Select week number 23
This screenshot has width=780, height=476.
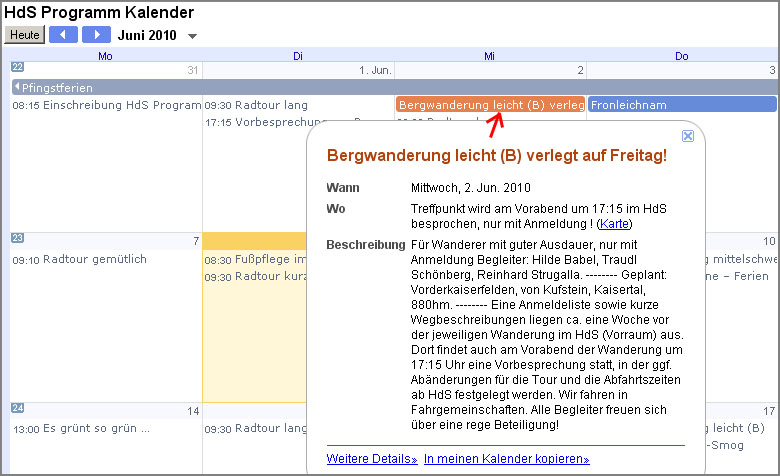[x=17, y=238]
